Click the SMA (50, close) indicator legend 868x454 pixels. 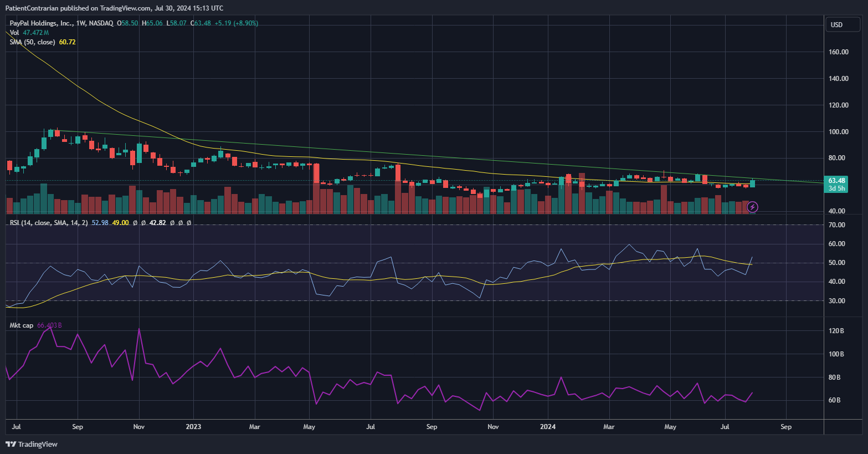coord(32,42)
